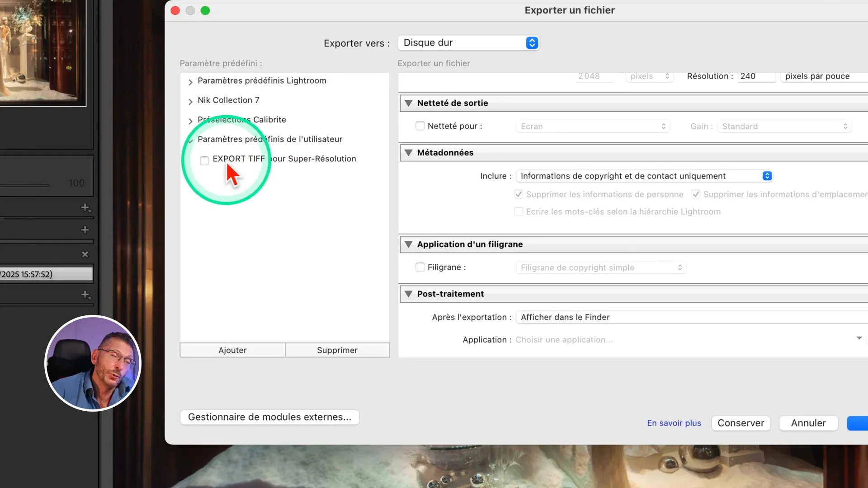Toggle Supprimer les informations d'emplacement checkbox
The width and height of the screenshot is (868, 488).
[x=696, y=194]
